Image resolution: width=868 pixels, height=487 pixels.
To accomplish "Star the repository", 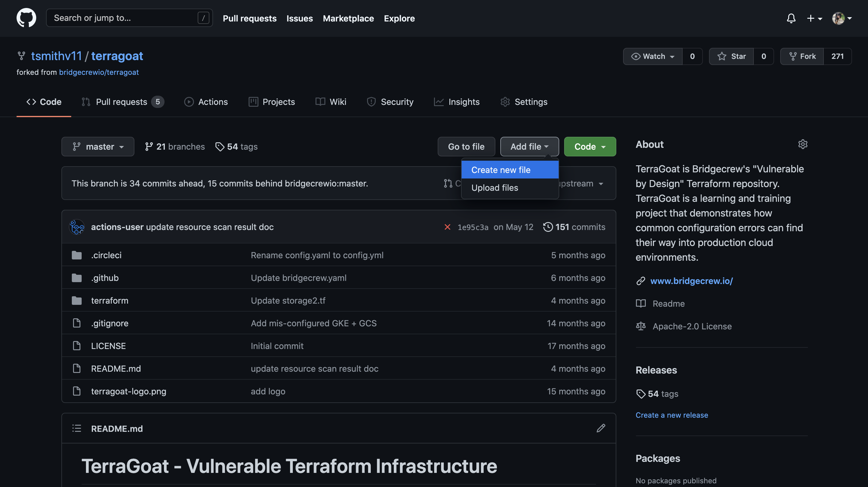I will point(731,56).
